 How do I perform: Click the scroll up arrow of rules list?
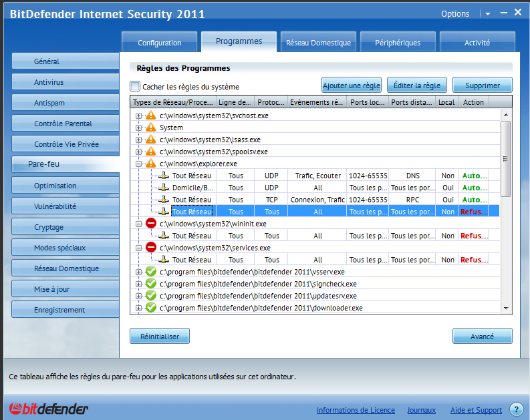506,115
